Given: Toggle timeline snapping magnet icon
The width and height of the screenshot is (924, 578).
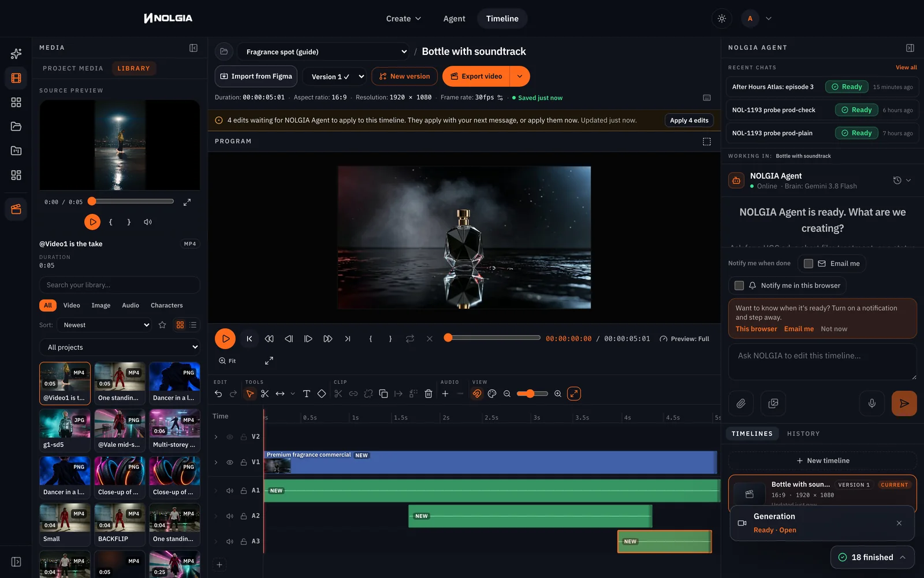Looking at the screenshot, I should tap(477, 394).
